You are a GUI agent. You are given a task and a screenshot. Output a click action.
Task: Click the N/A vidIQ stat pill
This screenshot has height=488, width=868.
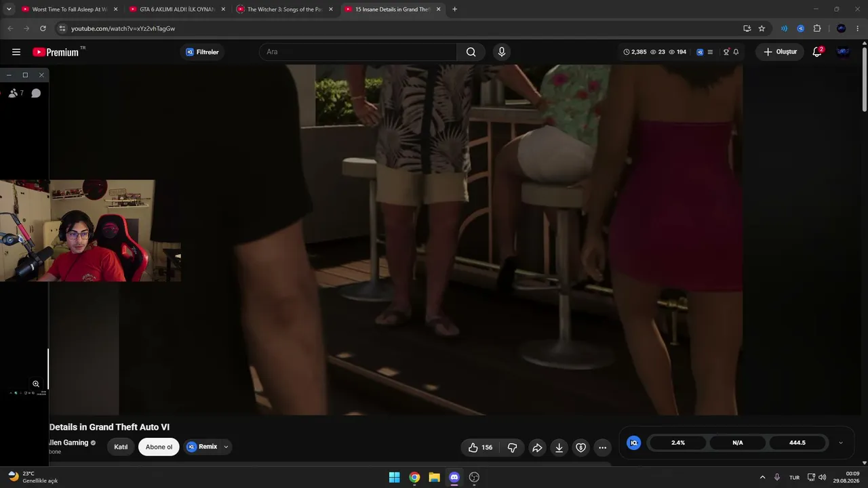[738, 443]
